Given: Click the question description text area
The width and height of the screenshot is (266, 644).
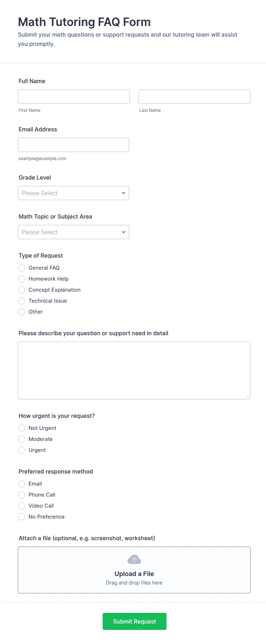Looking at the screenshot, I should click(134, 371).
